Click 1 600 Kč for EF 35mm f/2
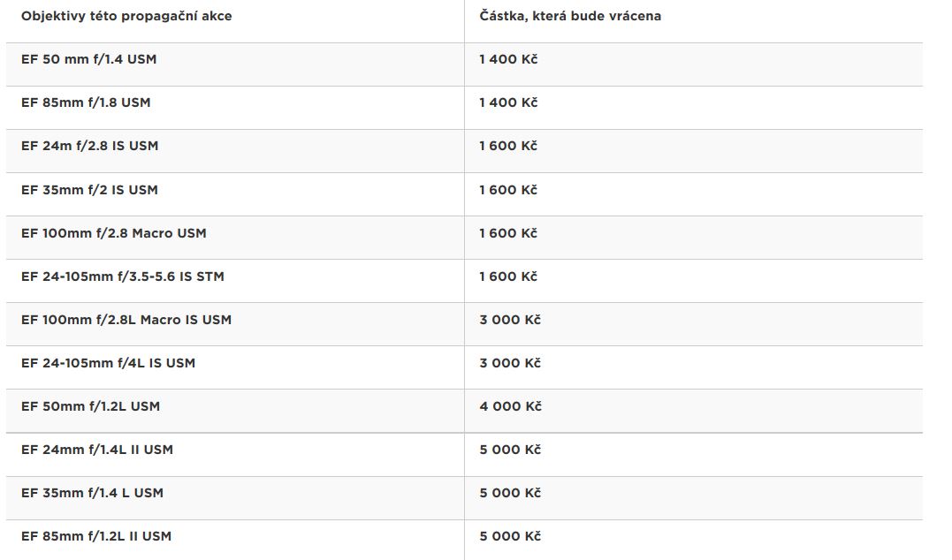Image resolution: width=952 pixels, height=560 pixels. pos(508,190)
